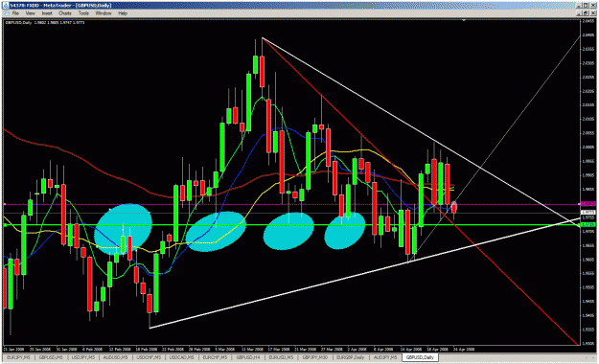The image size is (599, 364).
Task: Select the active GBPUSD,Daily chart tab
Action: click(x=420, y=357)
